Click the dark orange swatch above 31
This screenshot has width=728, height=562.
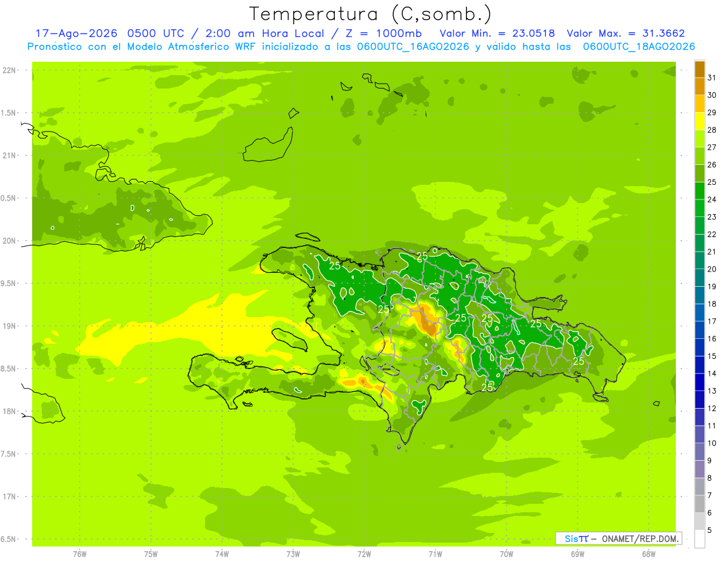pyautogui.click(x=699, y=69)
